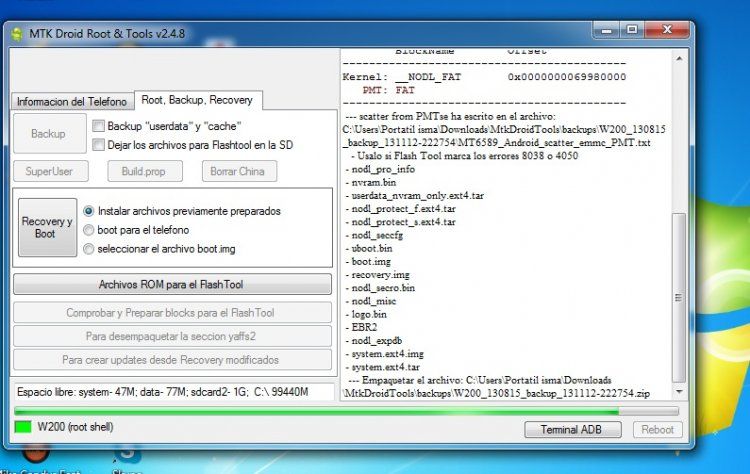
Task: Open Build.prop button
Action: 143,171
